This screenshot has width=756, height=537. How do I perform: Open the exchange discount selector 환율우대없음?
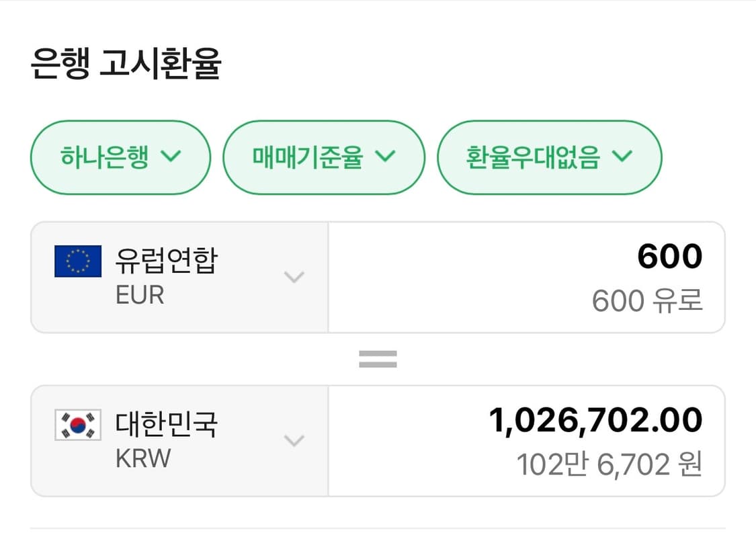[x=549, y=157]
